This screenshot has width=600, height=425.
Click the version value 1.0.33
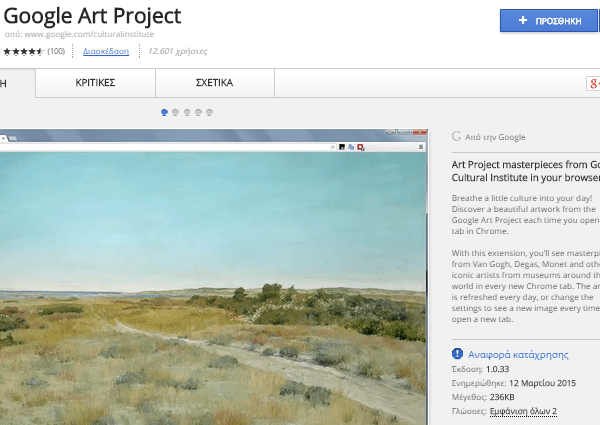497,369
